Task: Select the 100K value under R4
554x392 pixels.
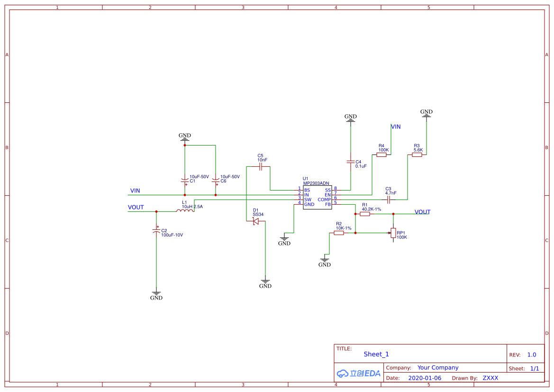Action: [383, 150]
